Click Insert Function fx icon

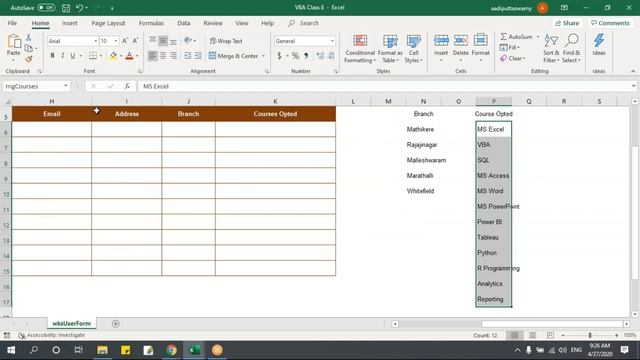pos(127,86)
